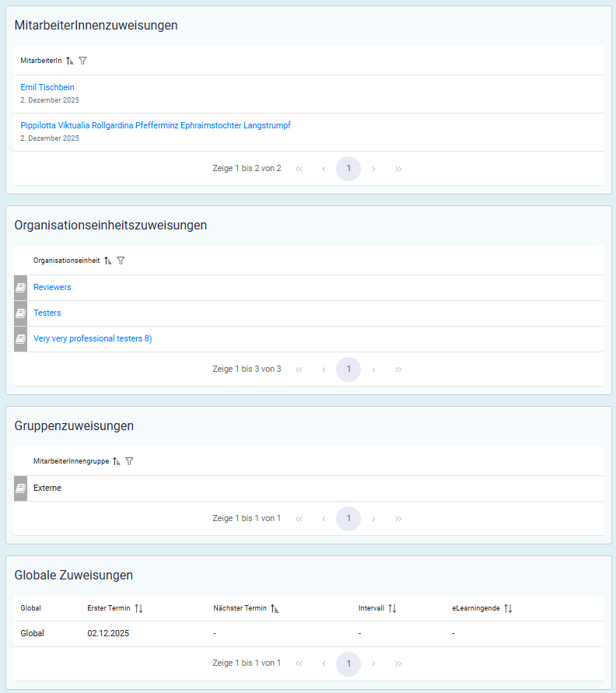Sort the MitarbeiterIn column
Screen dimensions: 616x693
point(69,61)
